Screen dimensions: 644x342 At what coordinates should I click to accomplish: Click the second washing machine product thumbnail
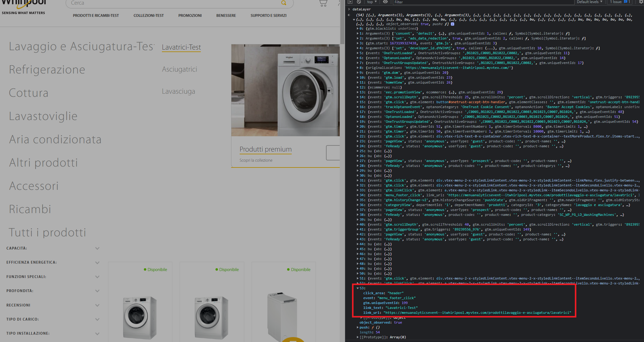212,318
